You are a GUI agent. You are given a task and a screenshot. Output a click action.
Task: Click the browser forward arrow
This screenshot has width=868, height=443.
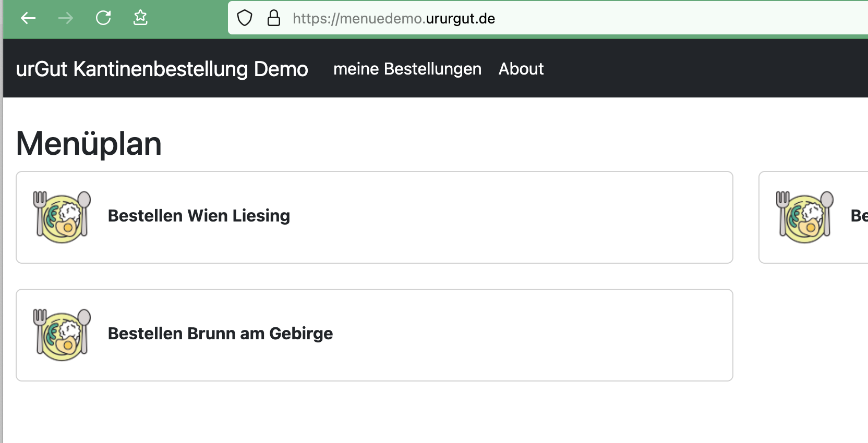[66, 18]
